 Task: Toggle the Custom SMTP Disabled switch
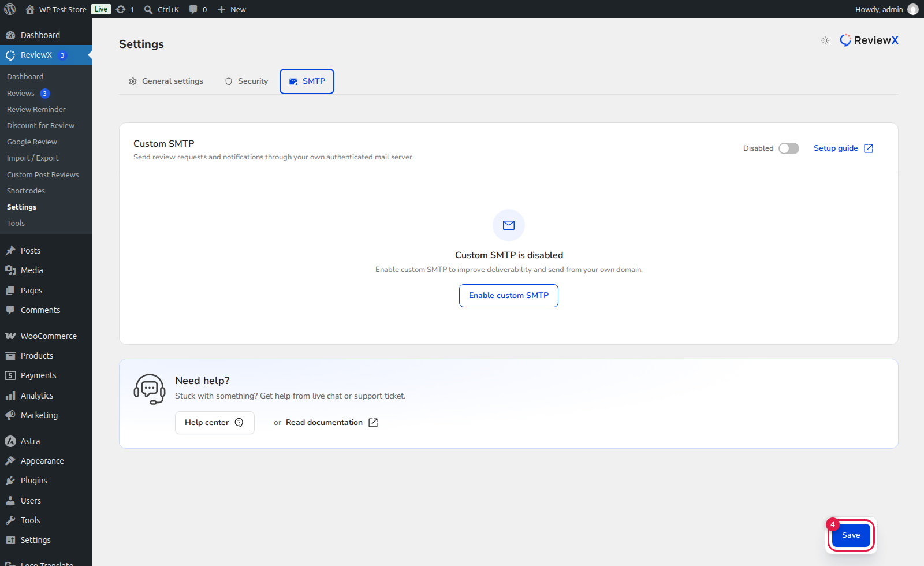tap(788, 148)
